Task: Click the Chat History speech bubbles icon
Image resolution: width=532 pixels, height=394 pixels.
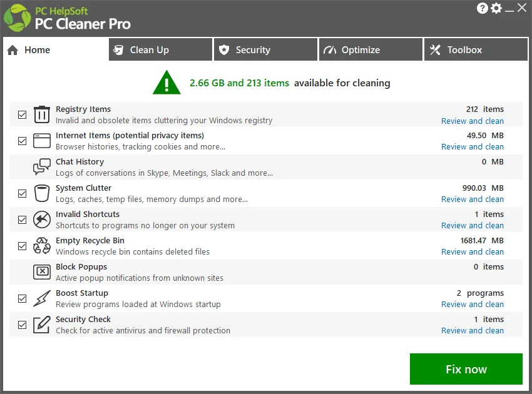Action: pyautogui.click(x=42, y=167)
